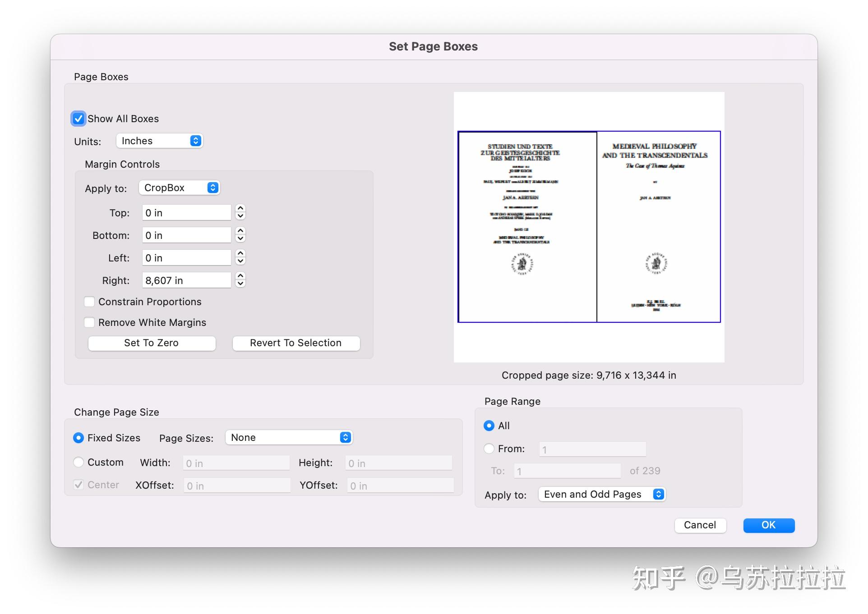The image size is (868, 614).
Task: Click the OK button
Action: click(x=768, y=525)
